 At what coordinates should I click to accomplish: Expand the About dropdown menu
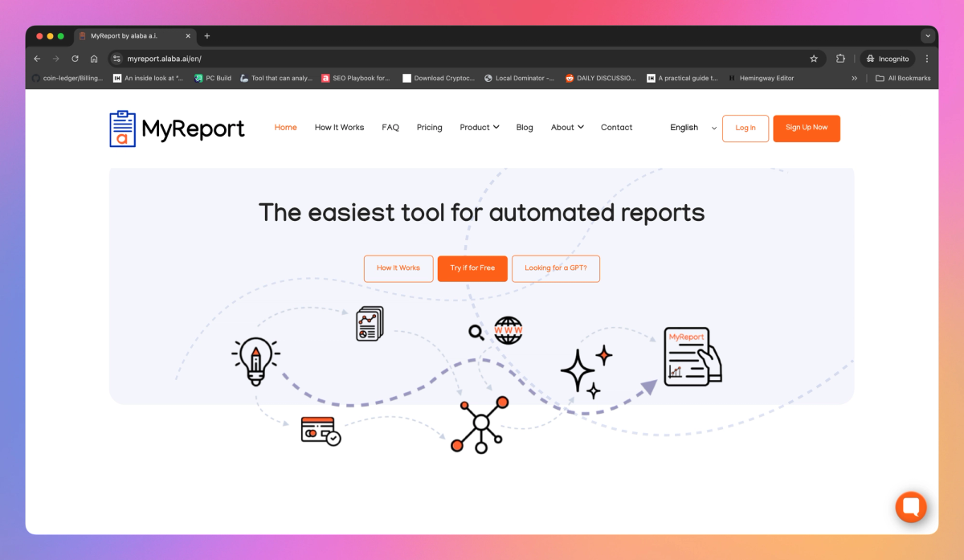click(567, 128)
